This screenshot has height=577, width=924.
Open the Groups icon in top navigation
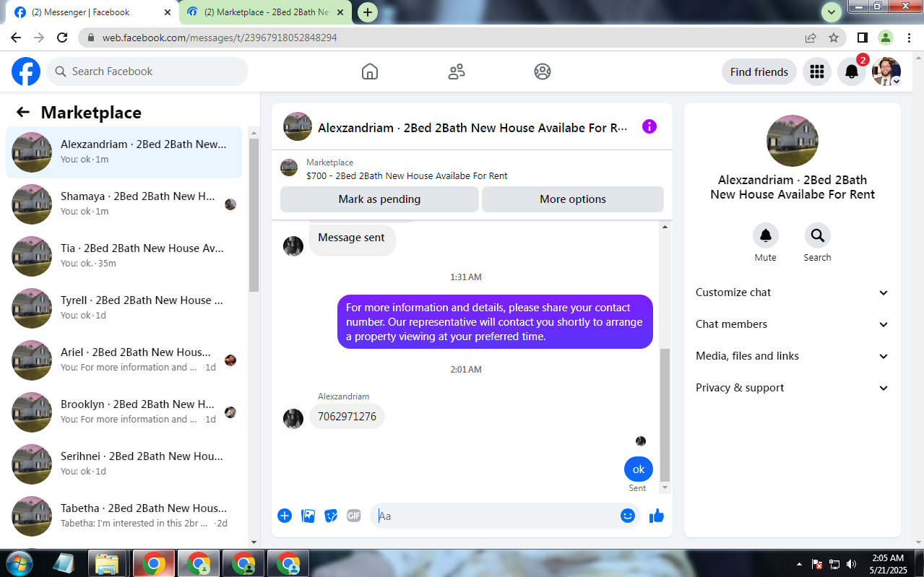point(543,71)
